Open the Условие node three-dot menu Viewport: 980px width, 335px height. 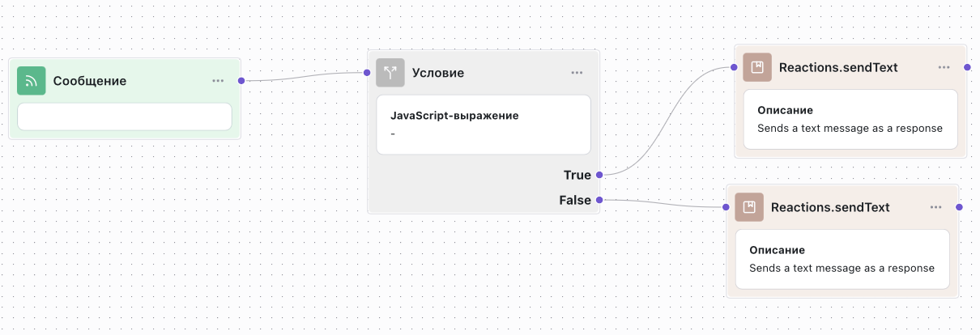[577, 73]
